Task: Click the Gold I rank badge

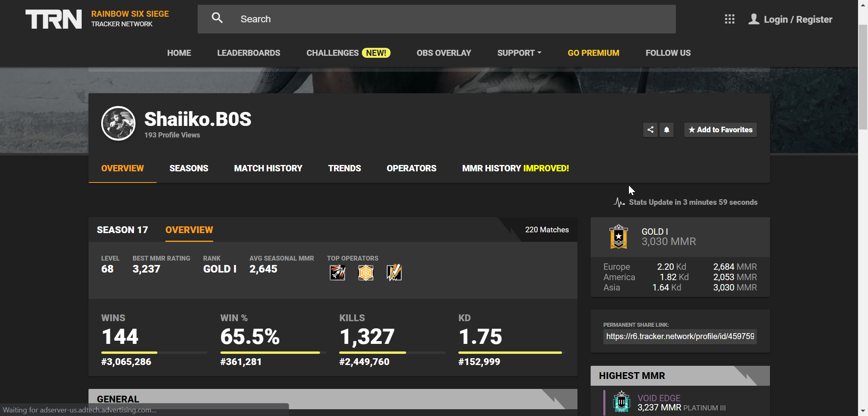Action: pyautogui.click(x=619, y=237)
